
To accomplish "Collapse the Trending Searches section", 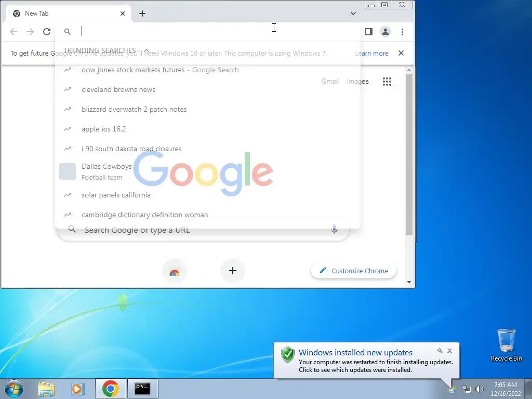I will pyautogui.click(x=147, y=50).
